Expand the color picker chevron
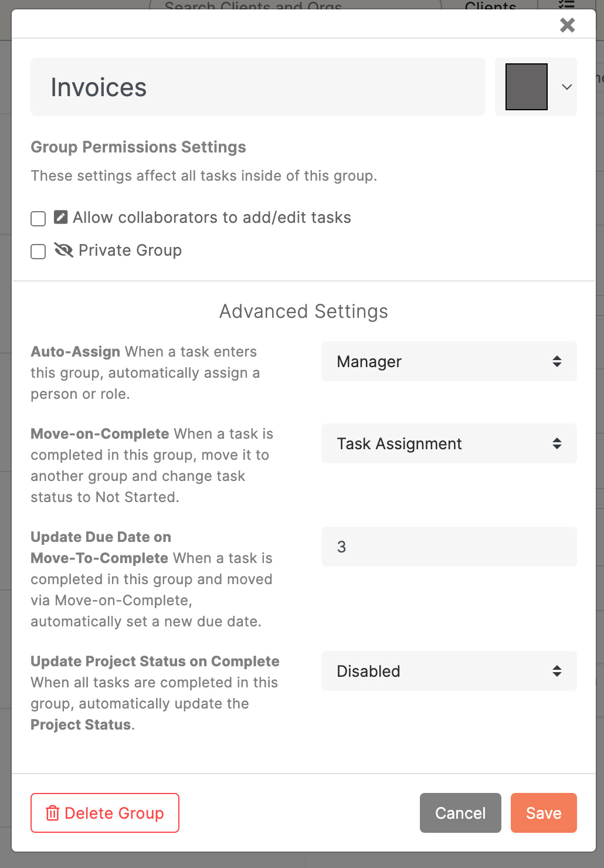Screen dimensions: 604x868 coord(566,87)
